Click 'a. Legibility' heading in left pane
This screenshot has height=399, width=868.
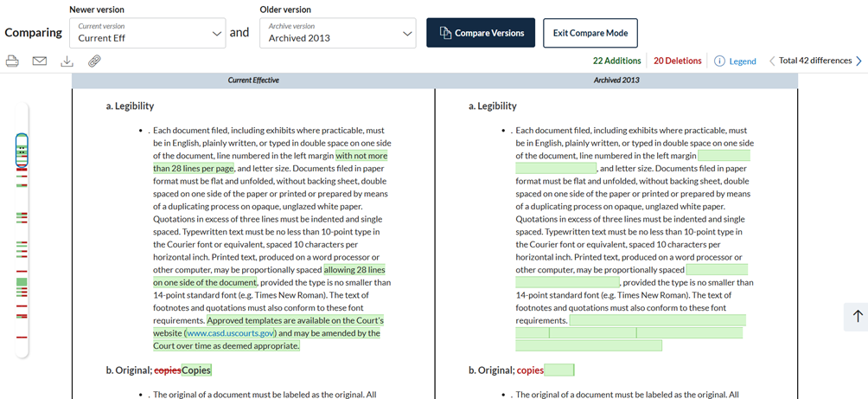(130, 106)
